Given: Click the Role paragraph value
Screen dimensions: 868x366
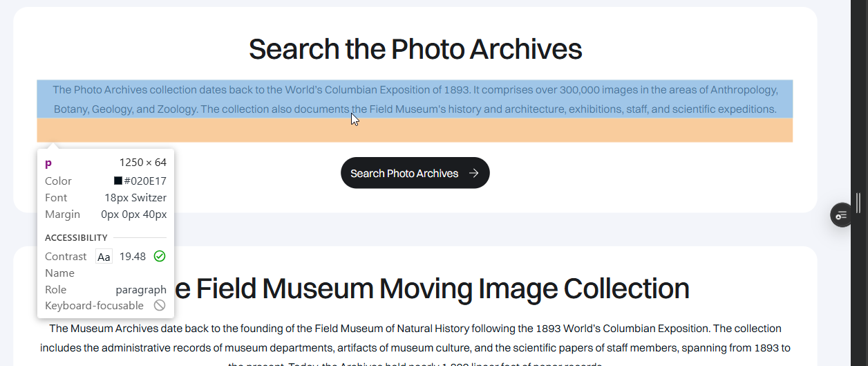Looking at the screenshot, I should [141, 289].
